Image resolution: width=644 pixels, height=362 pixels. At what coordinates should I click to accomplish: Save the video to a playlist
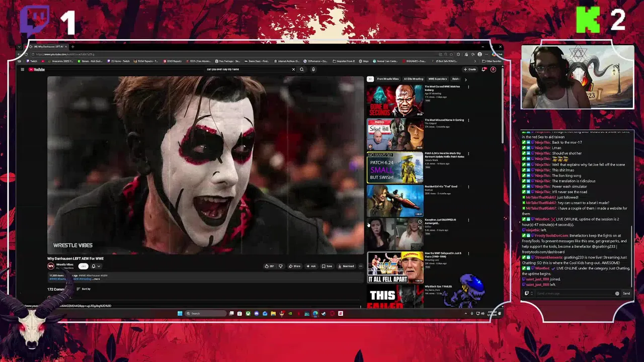pyautogui.click(x=327, y=266)
